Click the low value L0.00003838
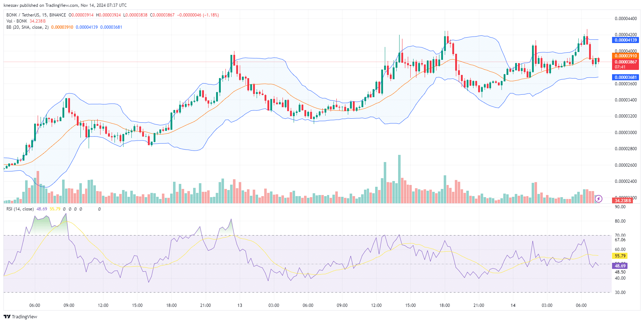The width and height of the screenshot is (644, 323). click(x=135, y=15)
